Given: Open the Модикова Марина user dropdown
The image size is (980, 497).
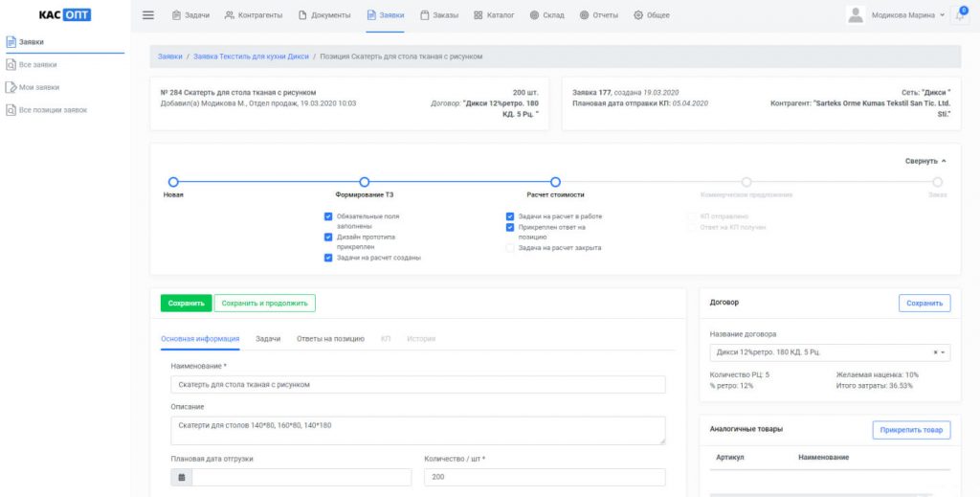Looking at the screenshot, I should [907, 15].
